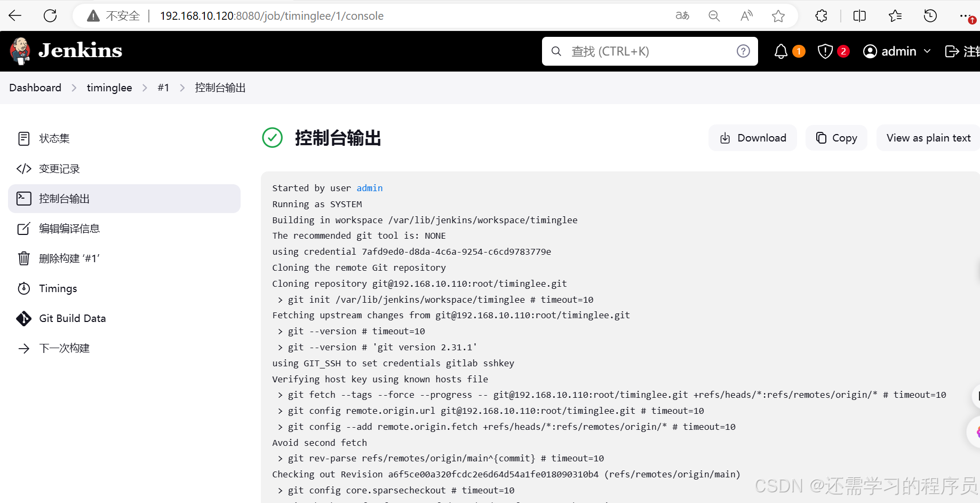Click the admin user avatar icon
Image resolution: width=980 pixels, height=503 pixels.
coord(870,51)
